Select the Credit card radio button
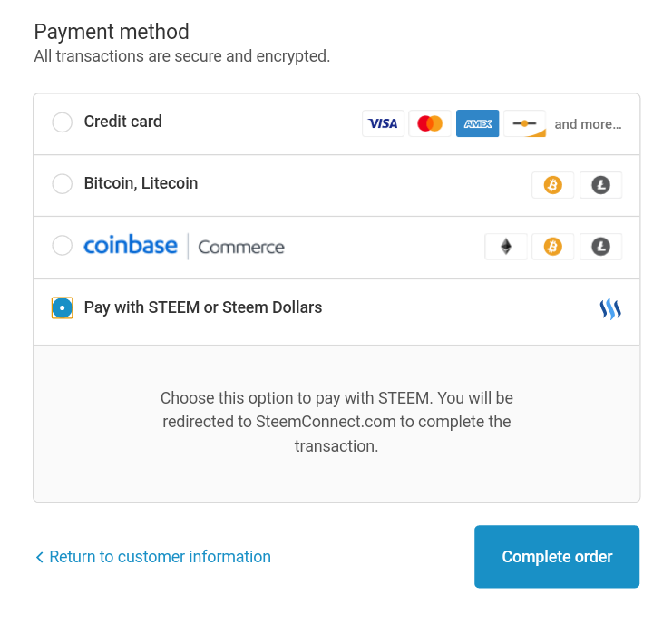This screenshot has height=644, width=653. coord(62,122)
